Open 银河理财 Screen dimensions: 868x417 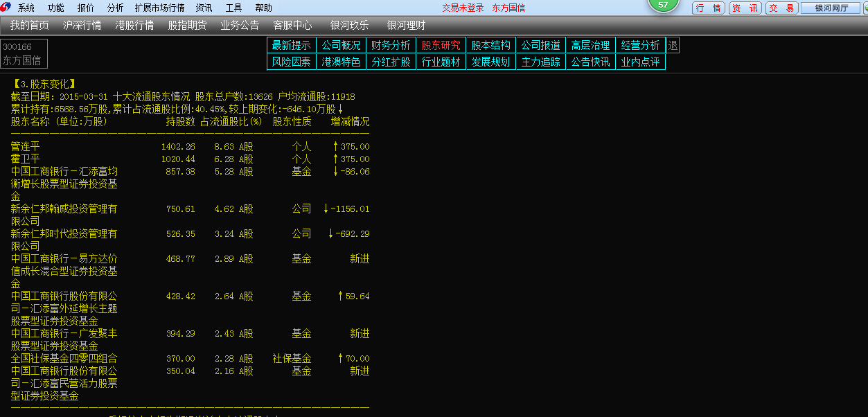406,26
